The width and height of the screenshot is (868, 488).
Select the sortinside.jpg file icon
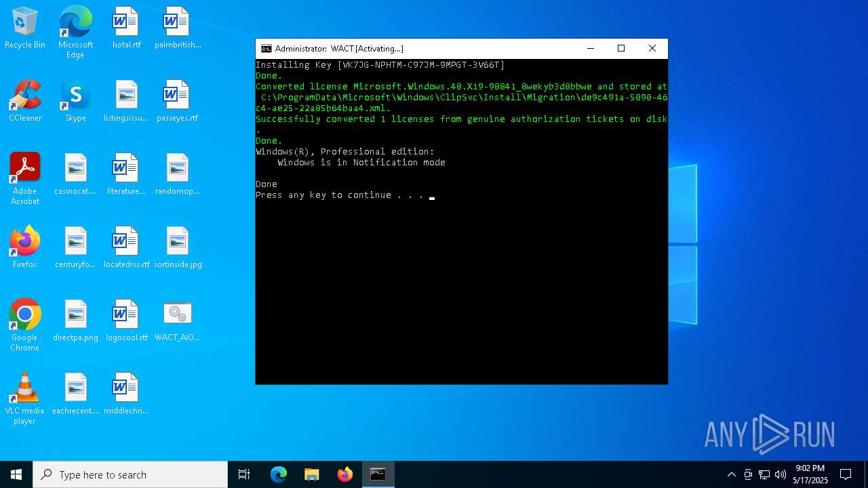[178, 247]
